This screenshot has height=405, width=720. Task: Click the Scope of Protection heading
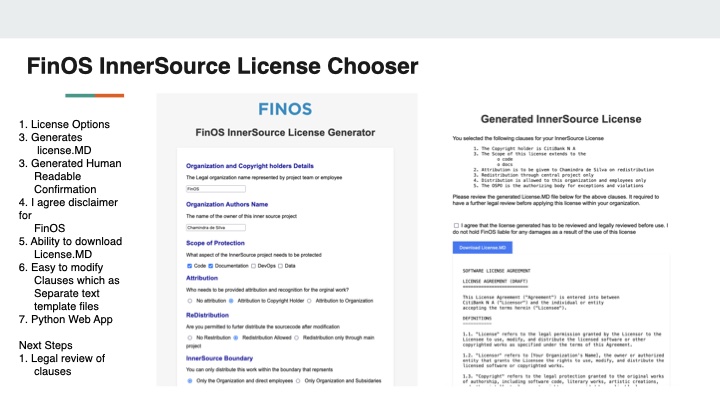pos(215,243)
